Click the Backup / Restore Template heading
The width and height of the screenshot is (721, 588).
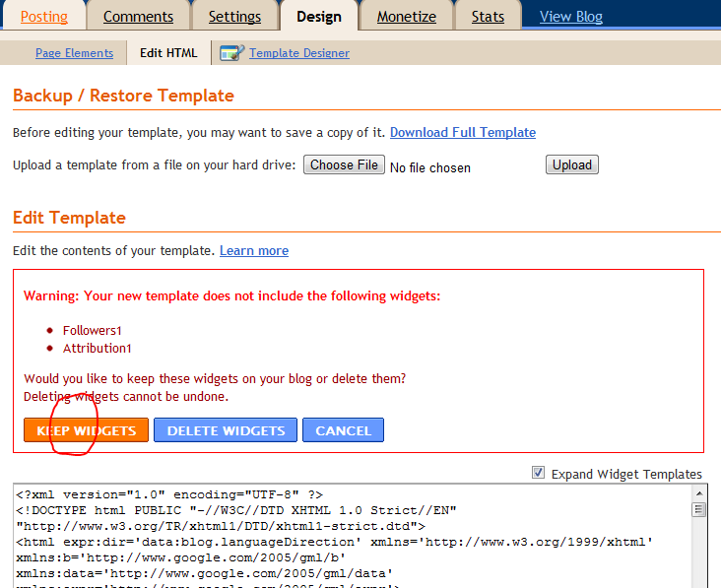pyautogui.click(x=124, y=96)
